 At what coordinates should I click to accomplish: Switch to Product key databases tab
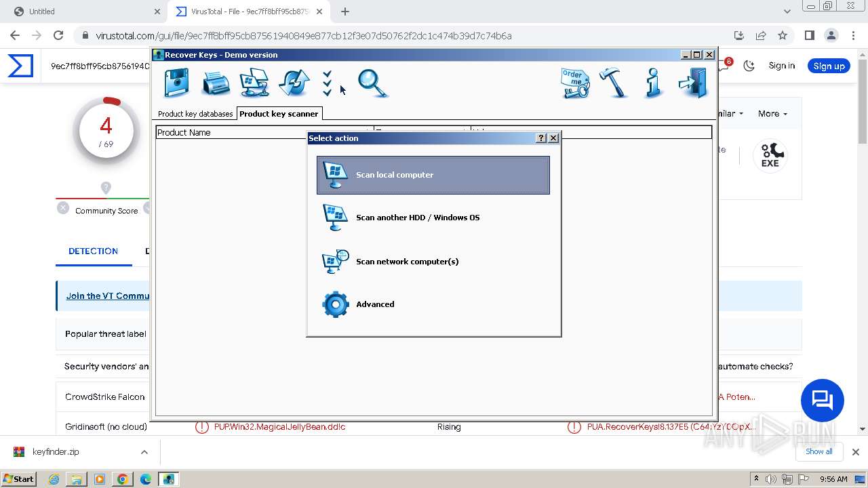point(195,114)
